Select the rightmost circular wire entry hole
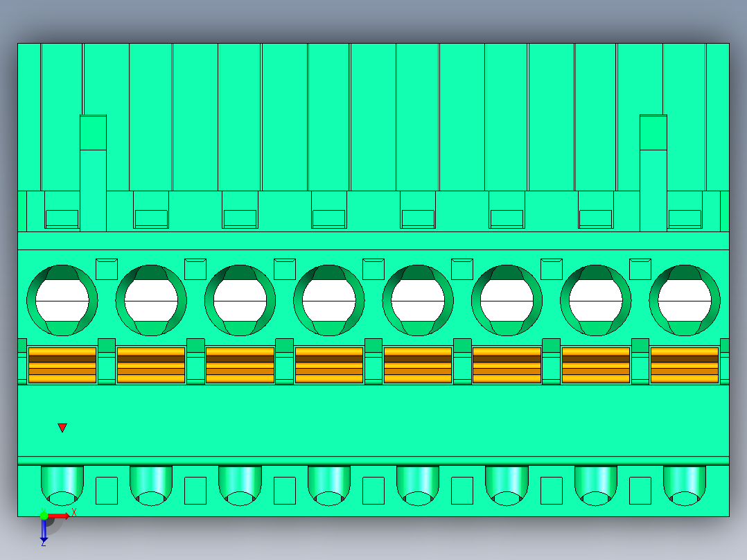 coord(685,301)
